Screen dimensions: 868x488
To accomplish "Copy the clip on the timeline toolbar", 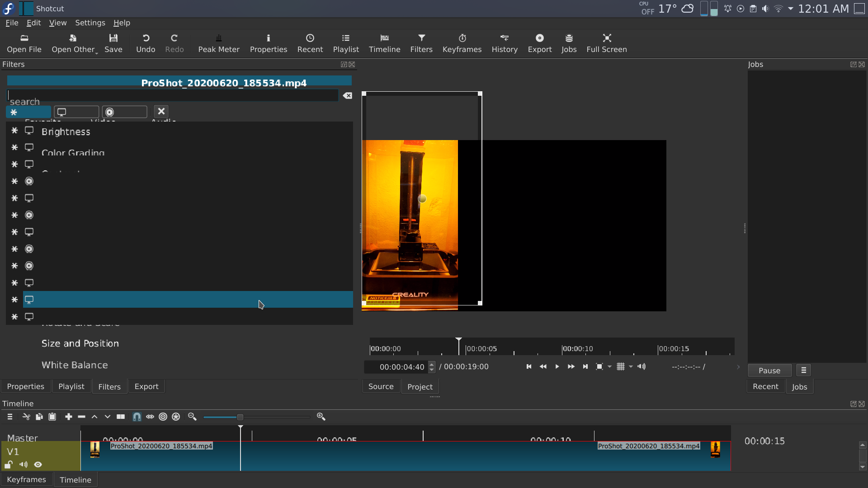I will click(39, 417).
